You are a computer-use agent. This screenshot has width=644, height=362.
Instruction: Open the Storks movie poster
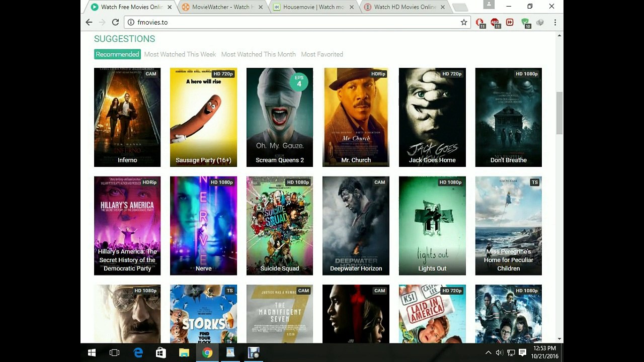[203, 314]
